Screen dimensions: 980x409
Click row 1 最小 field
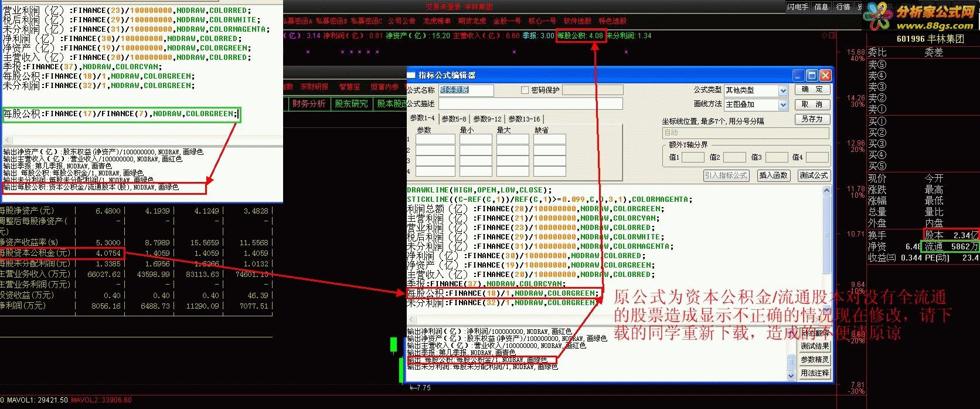click(x=475, y=139)
